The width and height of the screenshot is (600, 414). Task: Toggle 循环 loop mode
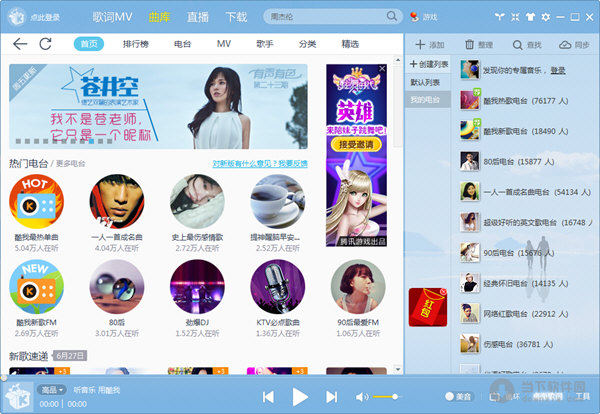coord(504,397)
